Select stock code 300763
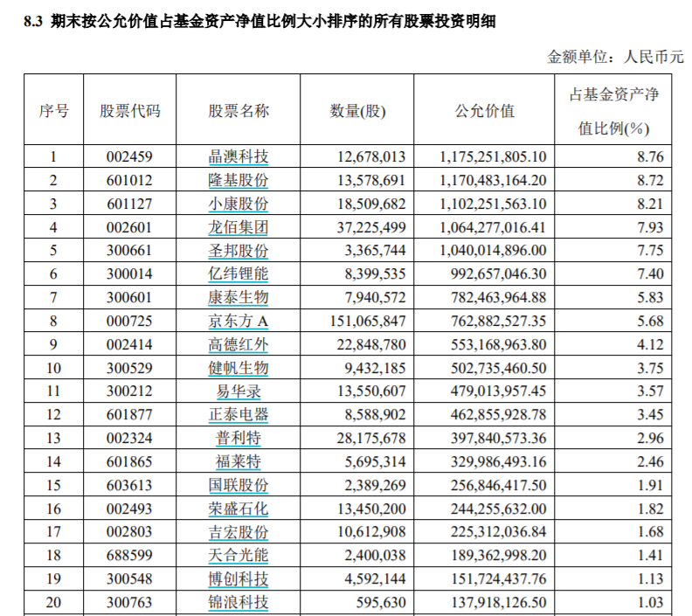692x616 pixels. (129, 602)
